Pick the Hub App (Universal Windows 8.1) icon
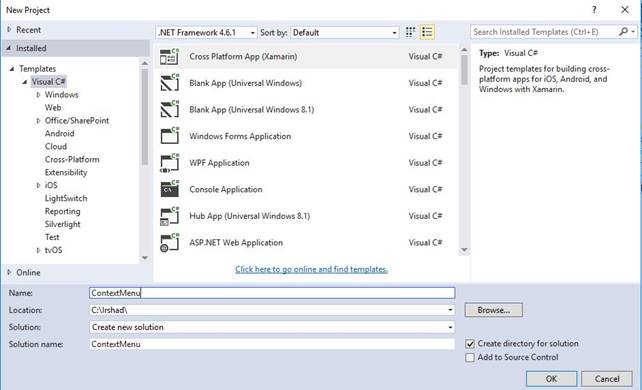The width and height of the screenshot is (642, 390). [170, 216]
